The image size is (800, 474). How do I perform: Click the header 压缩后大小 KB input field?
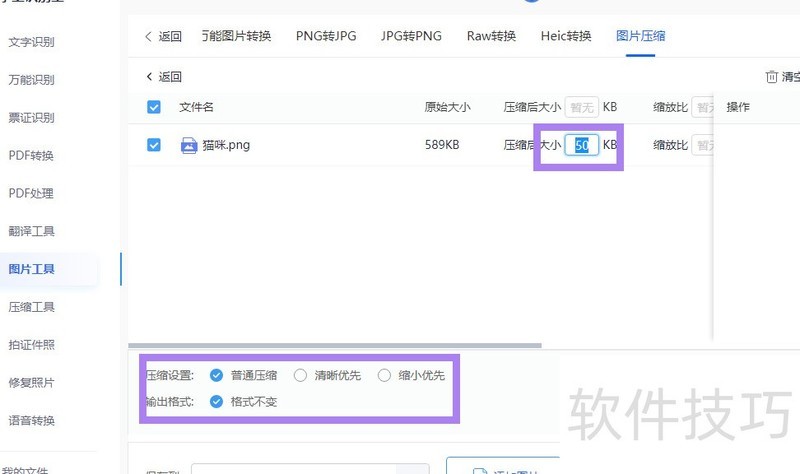coord(581,107)
